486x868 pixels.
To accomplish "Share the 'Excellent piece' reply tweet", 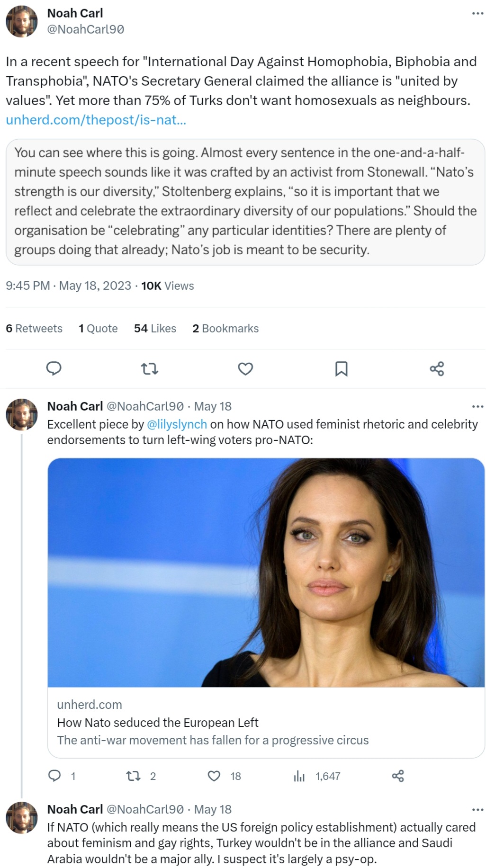I will coord(398,776).
